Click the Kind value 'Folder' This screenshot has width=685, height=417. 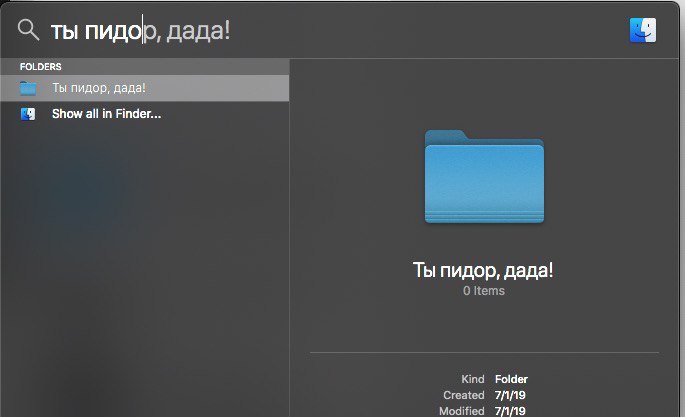(511, 379)
